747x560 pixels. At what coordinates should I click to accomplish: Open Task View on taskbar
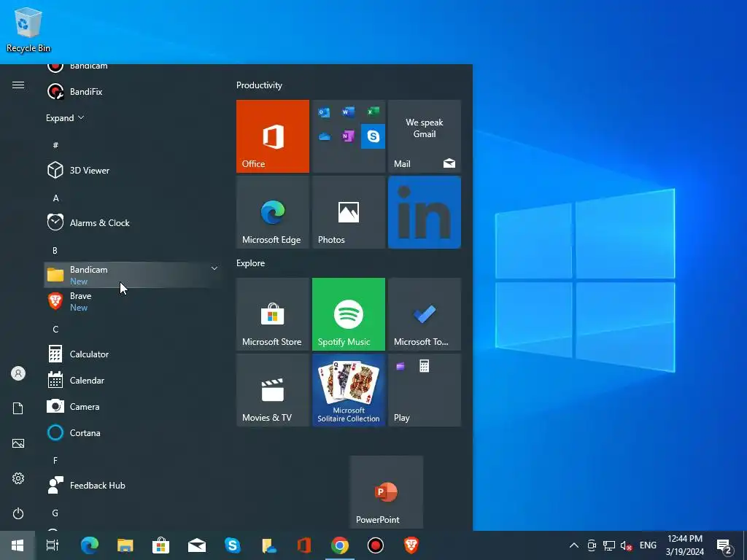click(53, 545)
